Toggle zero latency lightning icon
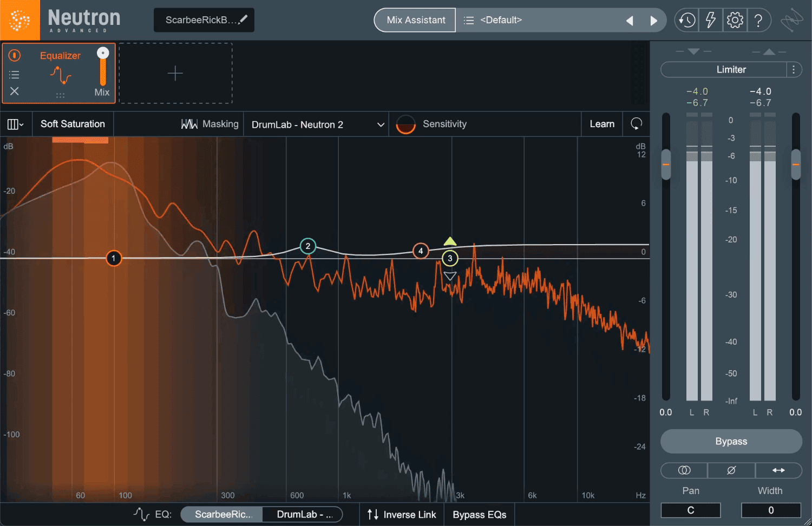812x526 pixels. (x=710, y=21)
